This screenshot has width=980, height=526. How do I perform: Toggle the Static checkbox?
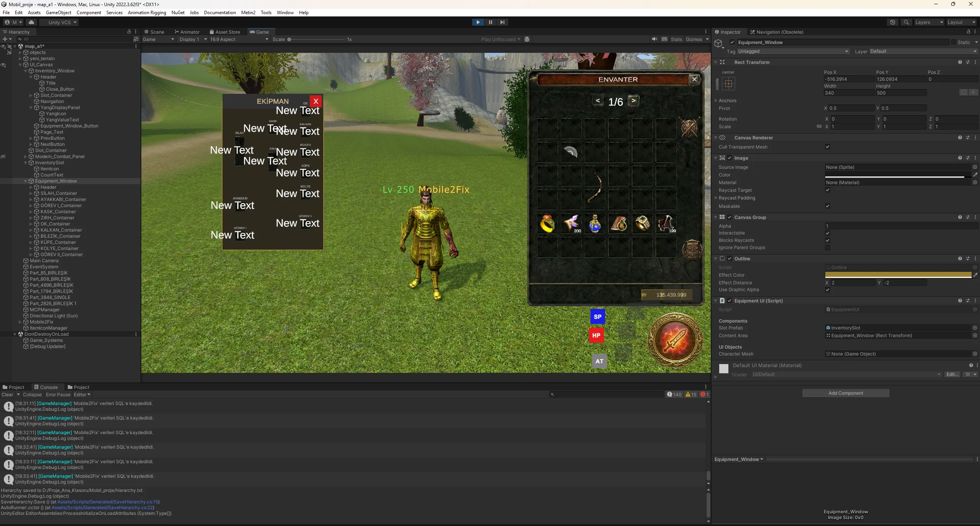(954, 42)
